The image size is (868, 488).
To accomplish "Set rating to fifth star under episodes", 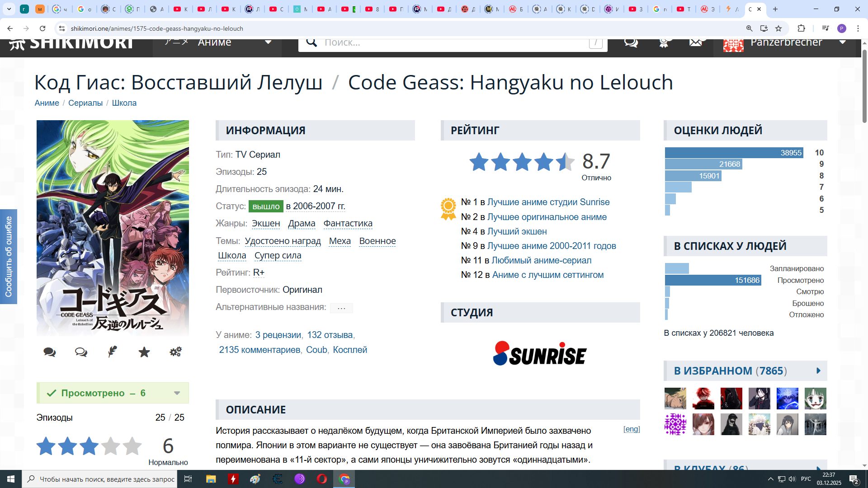I will [132, 446].
